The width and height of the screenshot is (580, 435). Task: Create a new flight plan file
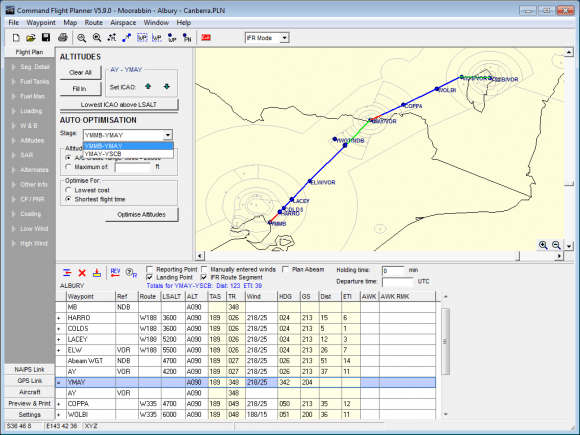point(16,38)
